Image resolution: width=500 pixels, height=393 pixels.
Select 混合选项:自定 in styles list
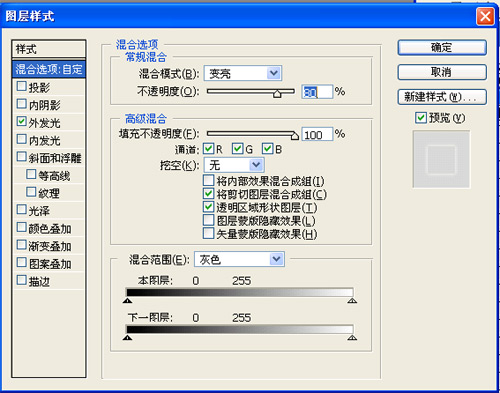(49, 69)
